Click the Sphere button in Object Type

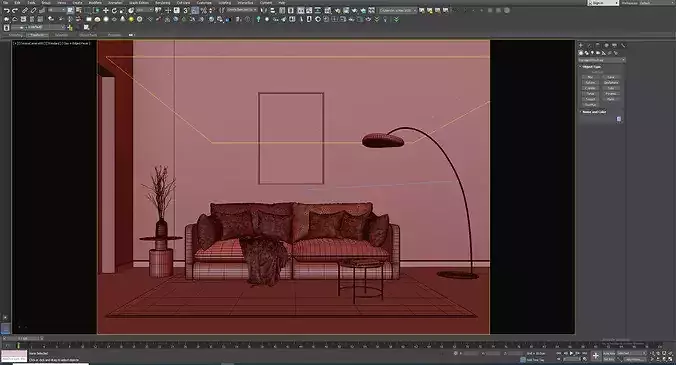[x=591, y=82]
